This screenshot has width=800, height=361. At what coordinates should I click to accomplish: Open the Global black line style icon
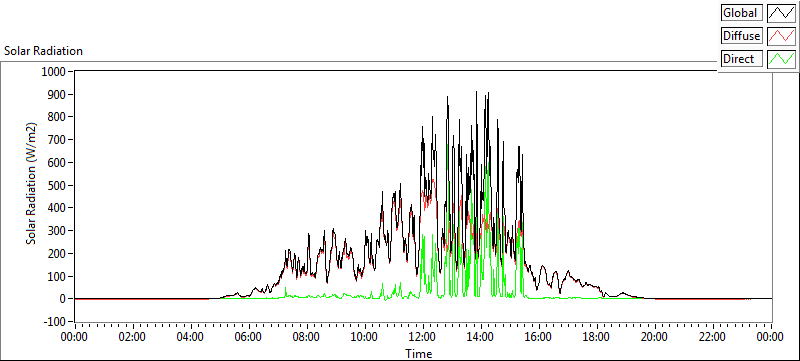(782, 13)
